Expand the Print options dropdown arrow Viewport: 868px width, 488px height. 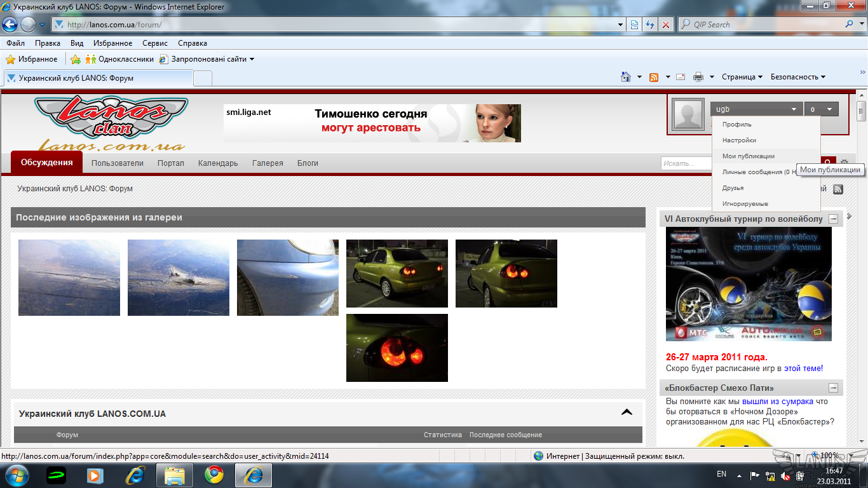click(x=712, y=77)
